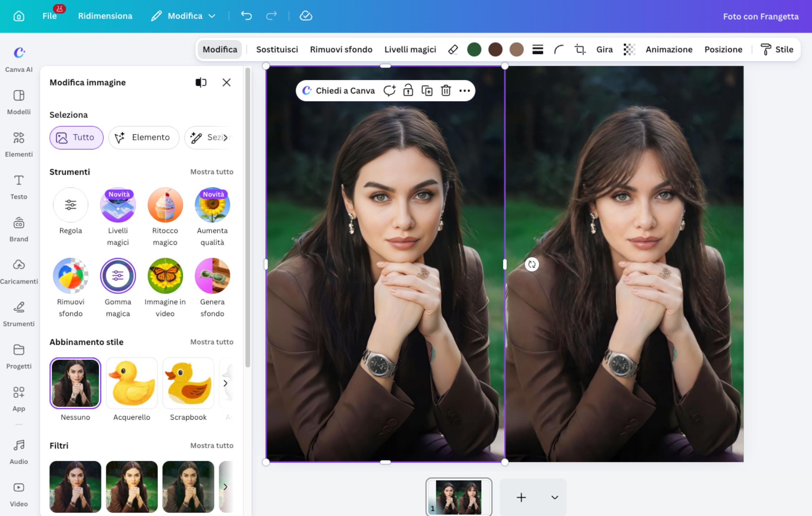Select the eraser icon in toolbar
This screenshot has width=812, height=516.
(453, 49)
